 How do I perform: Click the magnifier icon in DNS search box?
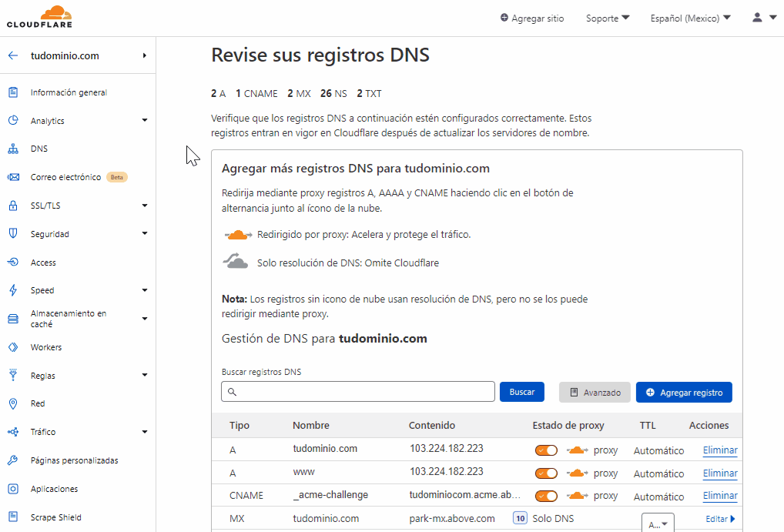click(232, 392)
